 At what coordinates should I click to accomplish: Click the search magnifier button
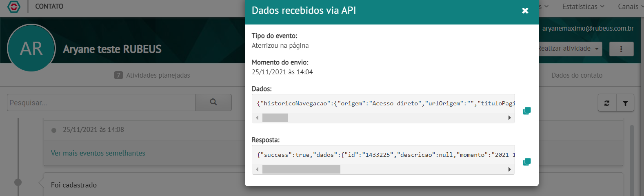213,102
